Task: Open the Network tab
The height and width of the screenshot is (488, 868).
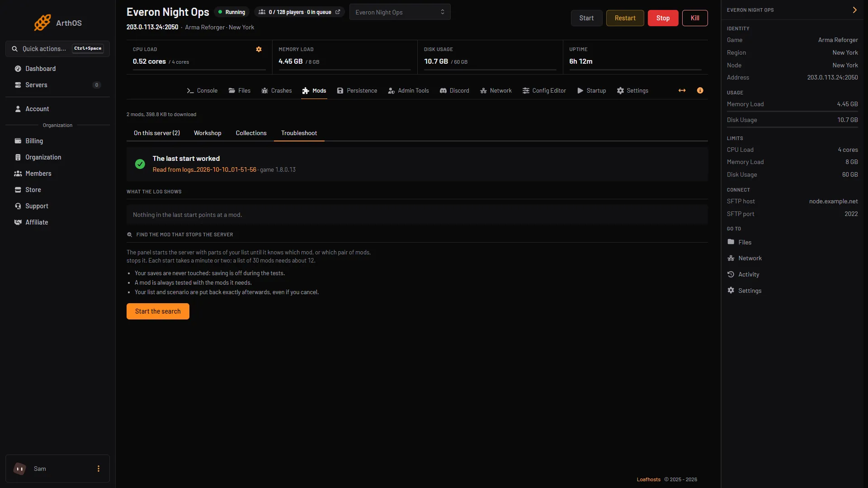Action: 496,91
